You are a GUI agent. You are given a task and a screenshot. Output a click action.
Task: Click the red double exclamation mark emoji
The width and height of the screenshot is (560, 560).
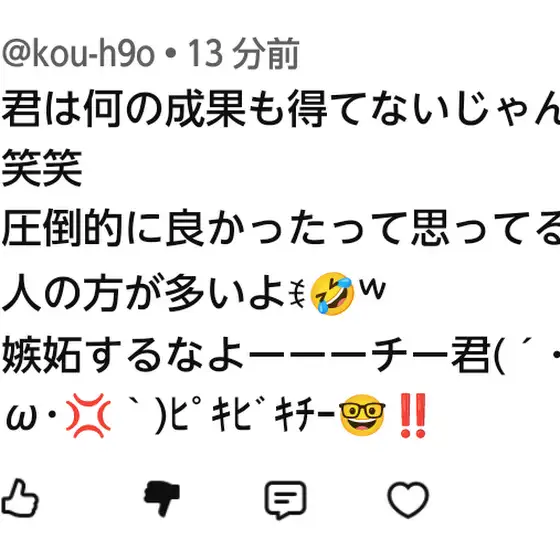(x=413, y=416)
